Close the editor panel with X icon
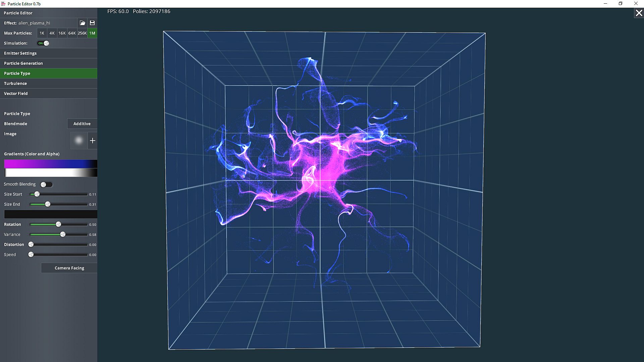Image resolution: width=644 pixels, height=362 pixels. click(639, 13)
